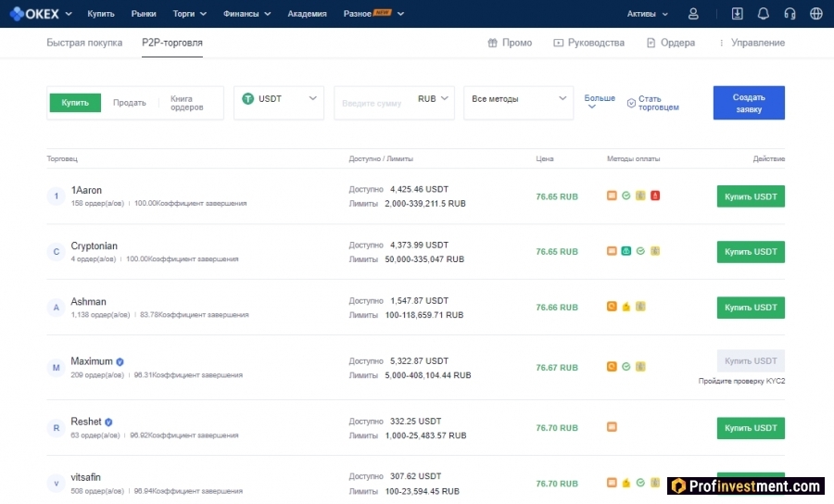Click the Создать заявку button

(749, 103)
